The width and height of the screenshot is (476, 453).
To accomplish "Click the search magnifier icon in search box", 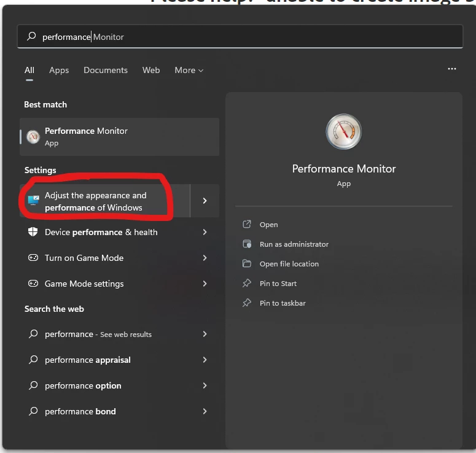I will [x=31, y=36].
